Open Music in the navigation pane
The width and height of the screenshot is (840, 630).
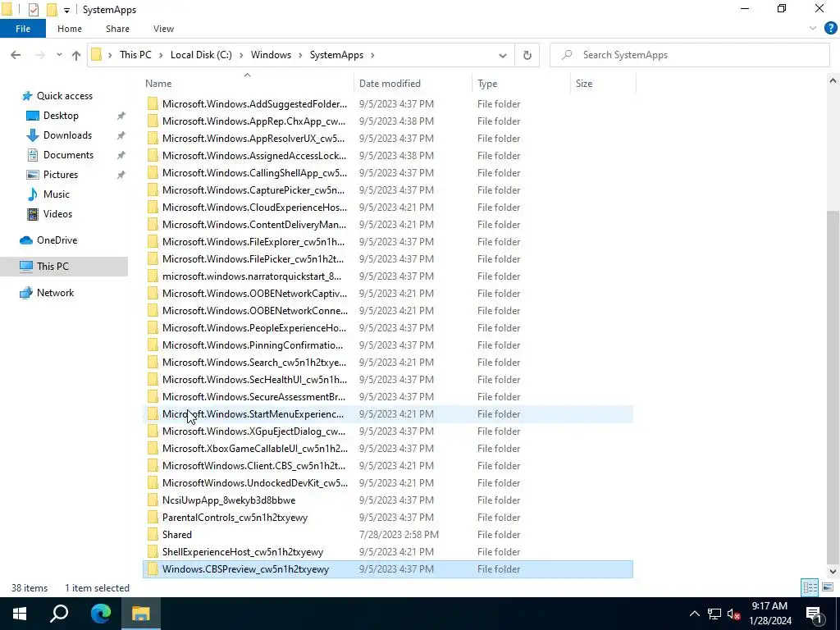(57, 194)
